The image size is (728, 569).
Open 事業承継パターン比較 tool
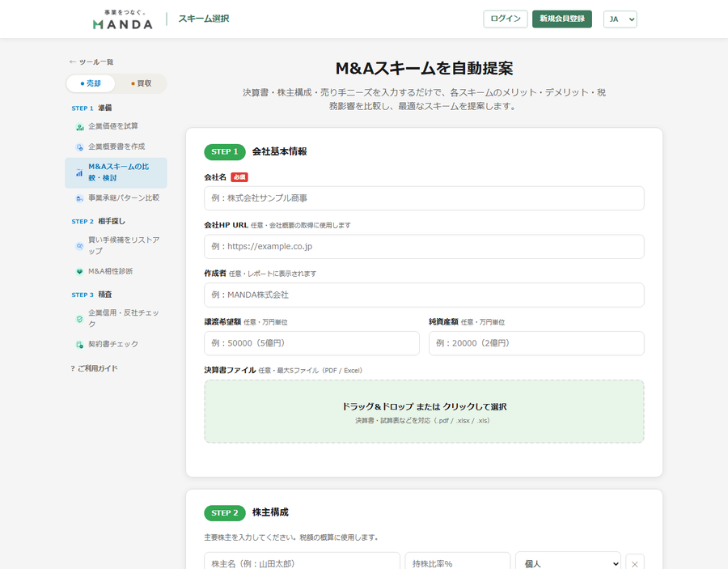point(116,197)
